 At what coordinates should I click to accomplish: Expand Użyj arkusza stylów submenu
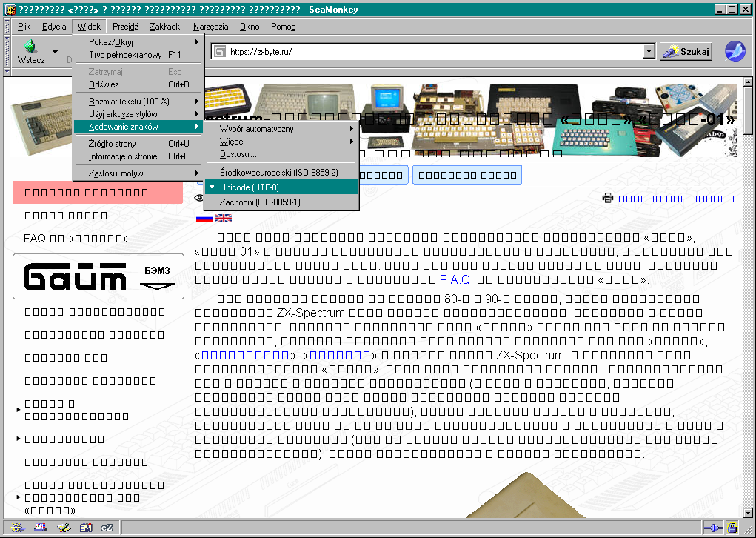click(139, 114)
